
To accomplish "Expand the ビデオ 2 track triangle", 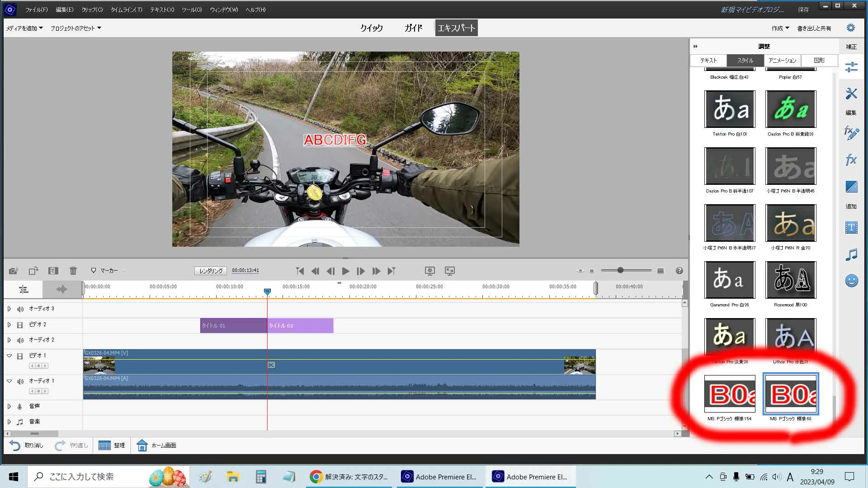I will pyautogui.click(x=9, y=324).
